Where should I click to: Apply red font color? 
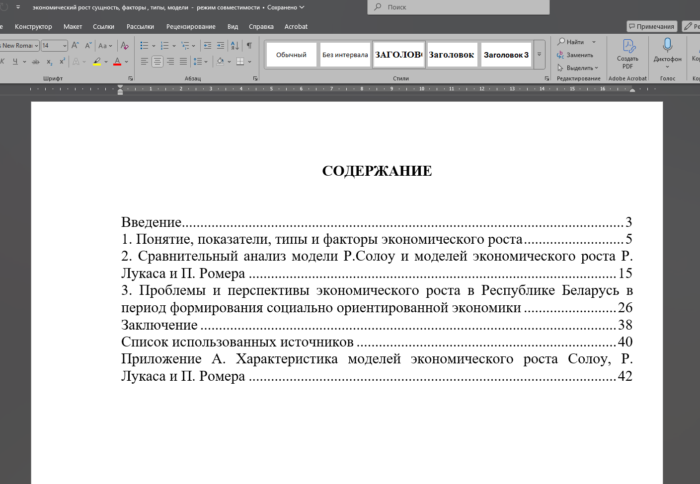tap(117, 62)
